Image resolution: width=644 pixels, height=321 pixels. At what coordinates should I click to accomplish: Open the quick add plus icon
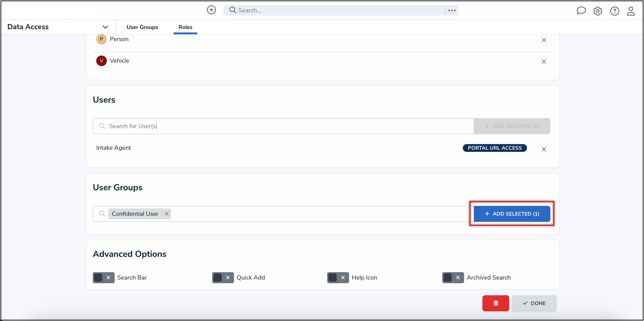pyautogui.click(x=211, y=10)
